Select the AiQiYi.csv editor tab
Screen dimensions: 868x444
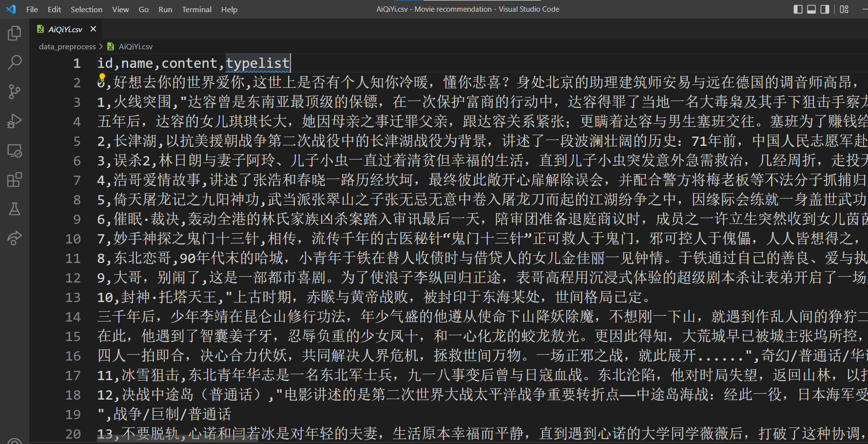point(66,29)
